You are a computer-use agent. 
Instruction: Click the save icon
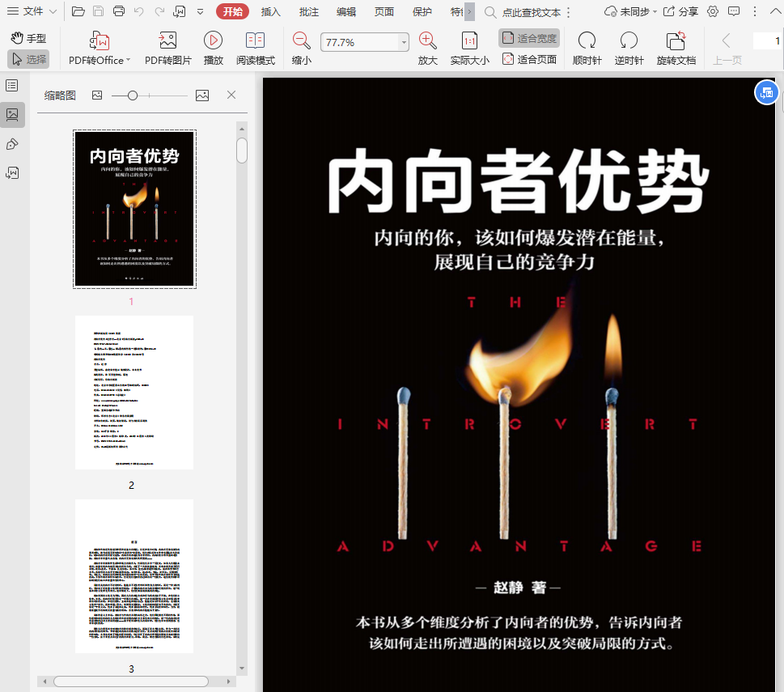pos(99,11)
